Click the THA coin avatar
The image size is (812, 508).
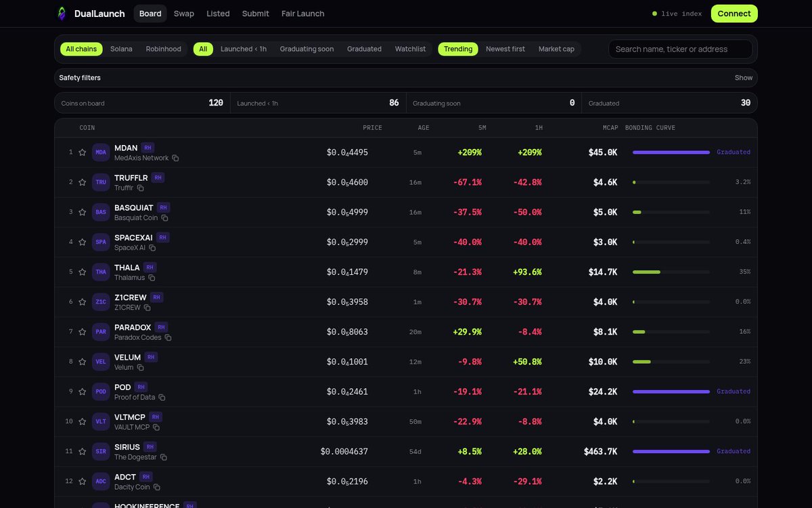101,272
